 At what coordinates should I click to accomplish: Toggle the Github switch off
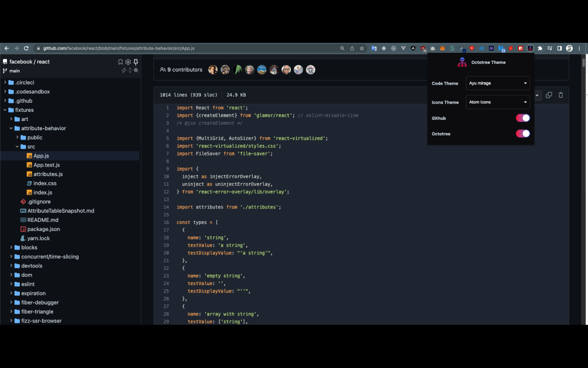(x=523, y=118)
